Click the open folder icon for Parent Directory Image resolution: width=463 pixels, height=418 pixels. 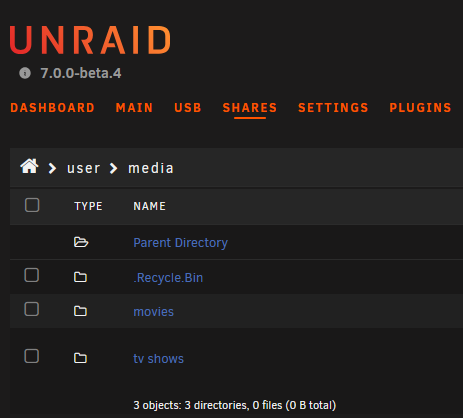tap(81, 242)
